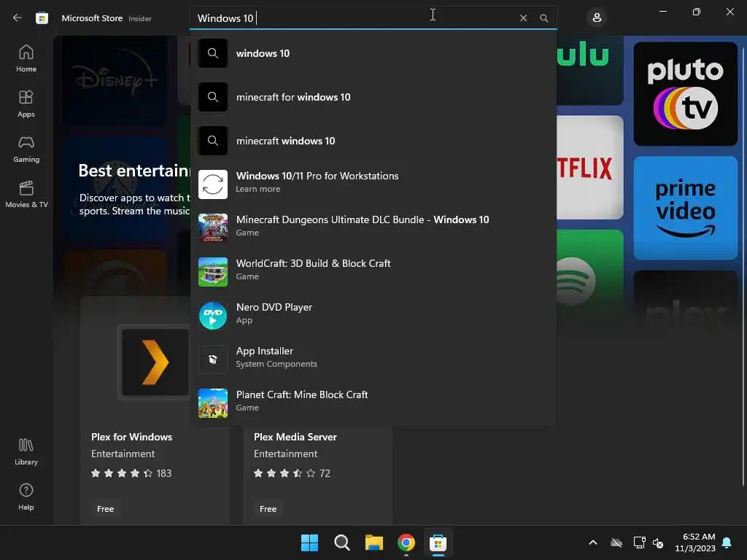Click the muted volume tray icon

[x=658, y=542]
